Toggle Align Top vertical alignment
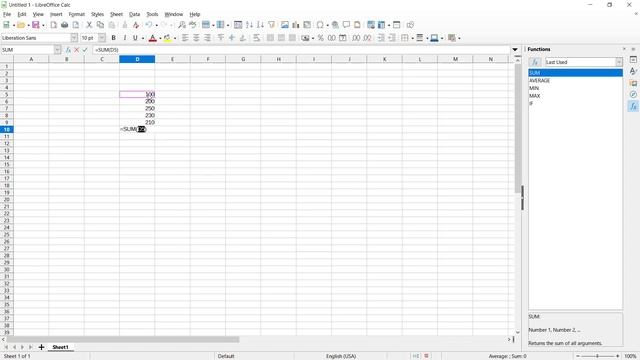This screenshot has height=360, width=640. (x=221, y=38)
